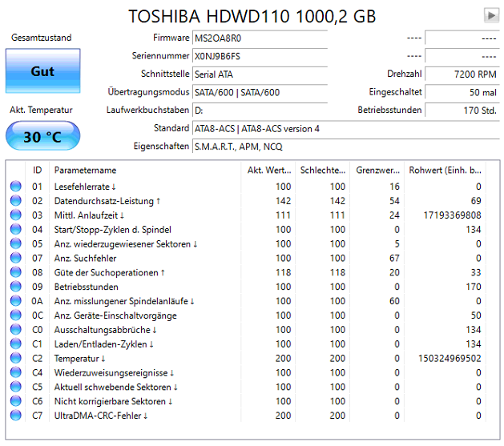Viewport: 504px width, 446px height.
Task: Click status orb for Güte der Suchoperationen
Action: (x=15, y=272)
